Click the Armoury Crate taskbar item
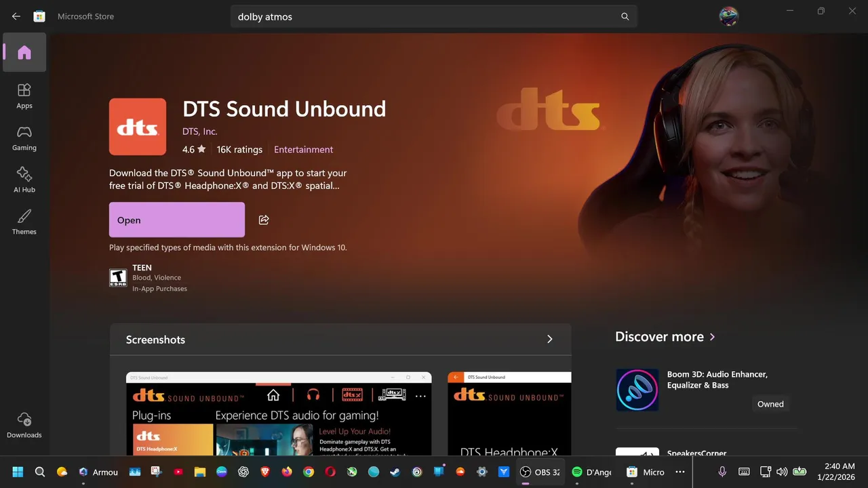 click(98, 472)
